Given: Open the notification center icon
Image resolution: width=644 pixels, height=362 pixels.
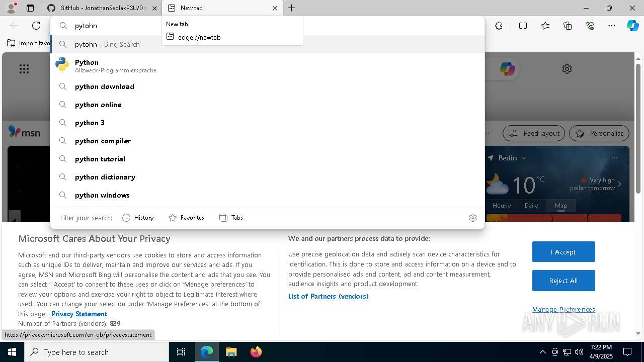Looking at the screenshot, I should [627, 352].
